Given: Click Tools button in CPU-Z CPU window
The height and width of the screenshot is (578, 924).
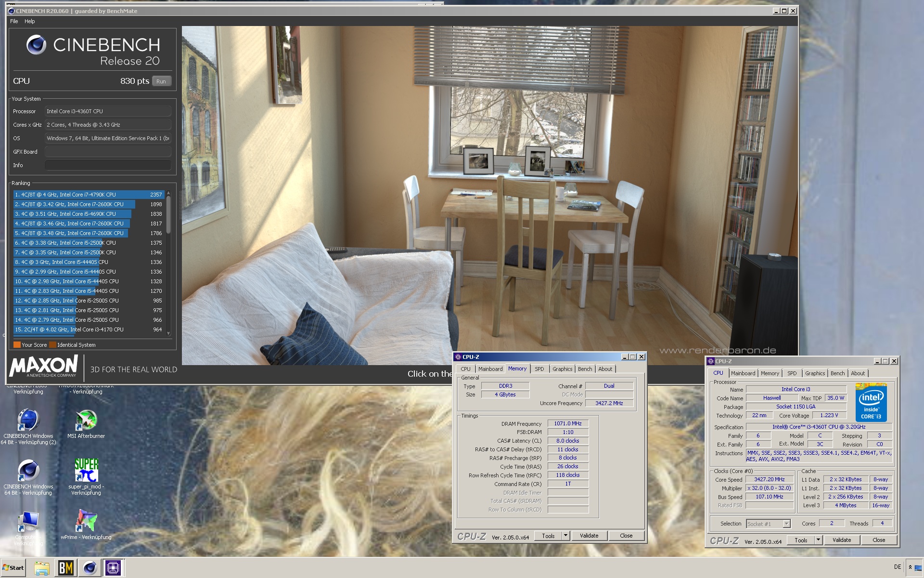Looking at the screenshot, I should [801, 540].
